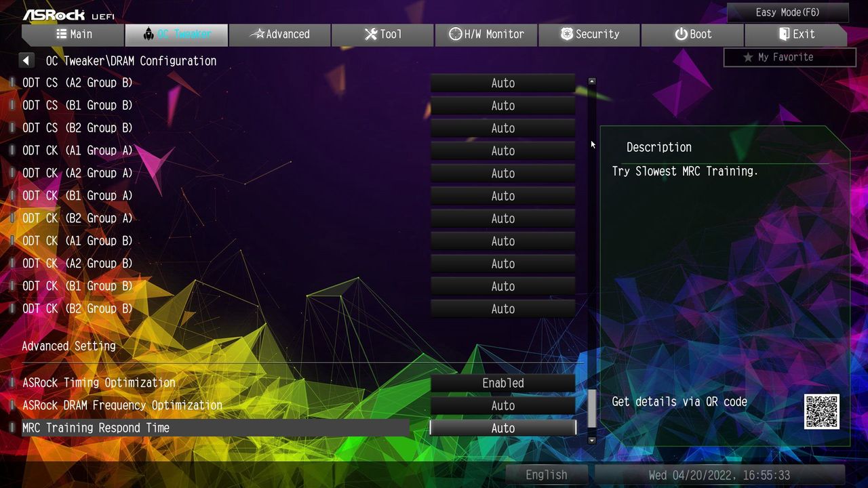Screen dimensions: 868x488
Task: Open ODT CS (A2 Group B) value dropdown
Action: click(503, 83)
